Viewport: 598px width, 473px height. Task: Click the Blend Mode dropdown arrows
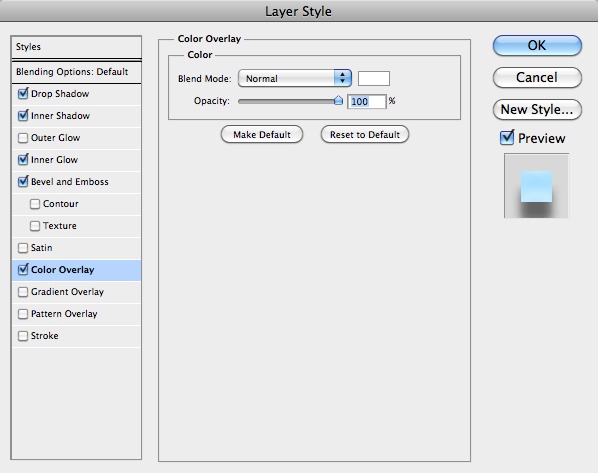pos(342,78)
